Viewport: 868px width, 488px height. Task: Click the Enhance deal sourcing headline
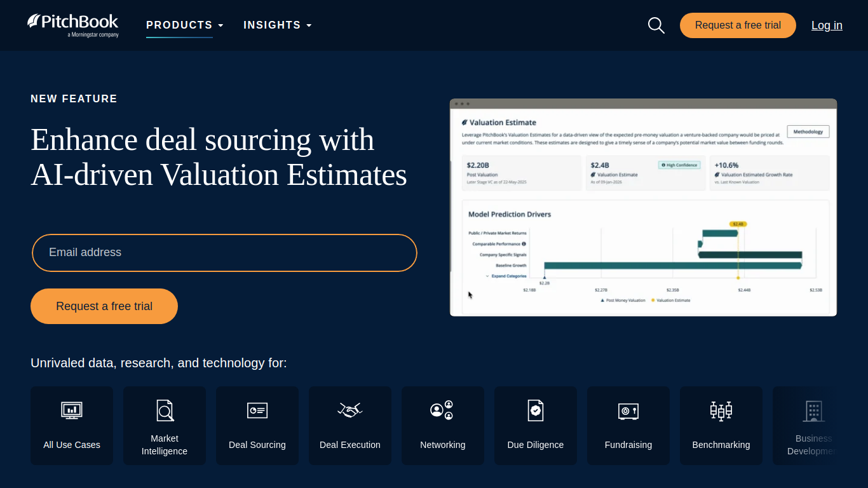coord(219,157)
